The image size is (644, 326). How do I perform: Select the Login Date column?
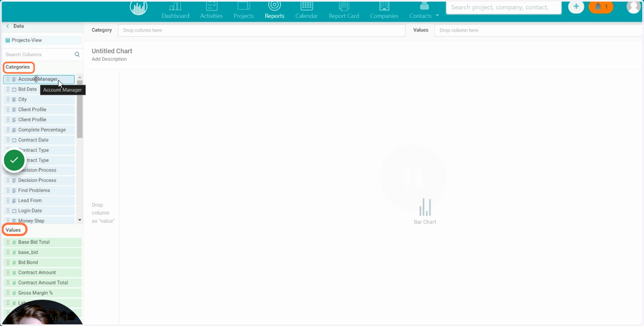(x=39, y=211)
